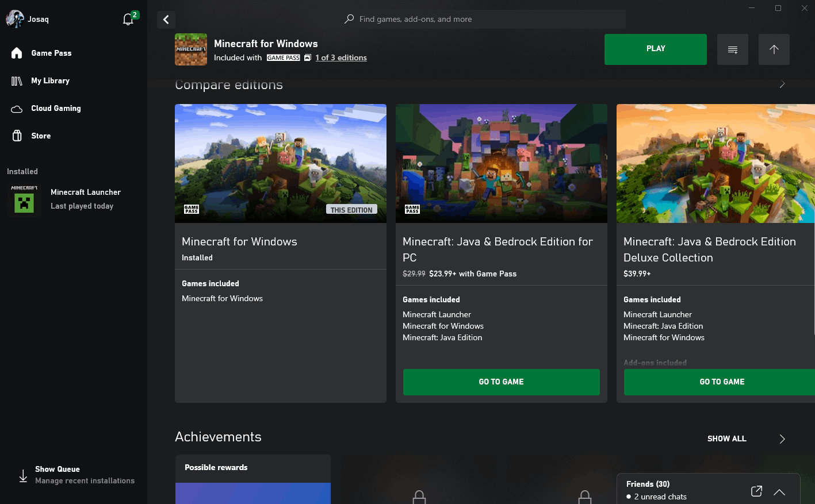815x504 pixels.
Task: Focus the Find games search field
Action: [484, 19]
